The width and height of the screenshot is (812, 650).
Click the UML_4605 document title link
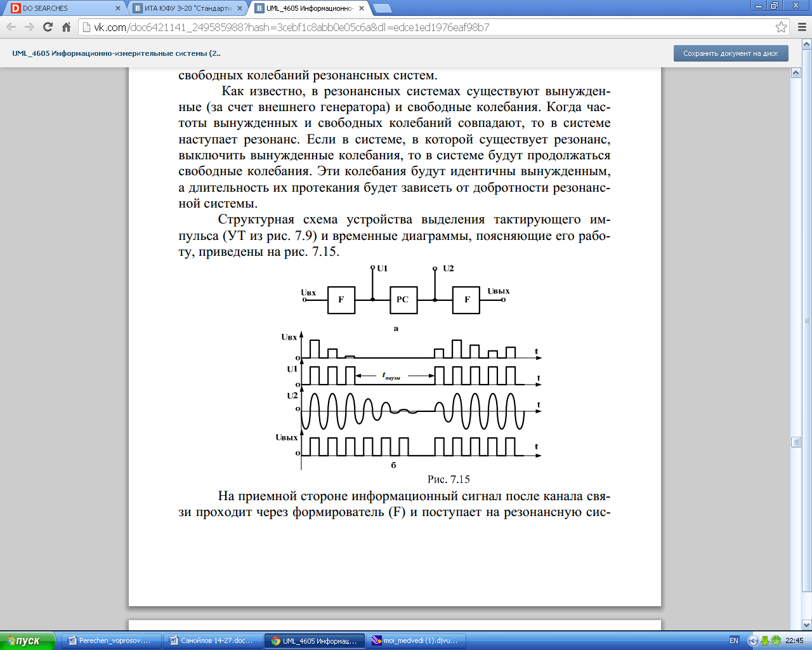coord(116,53)
